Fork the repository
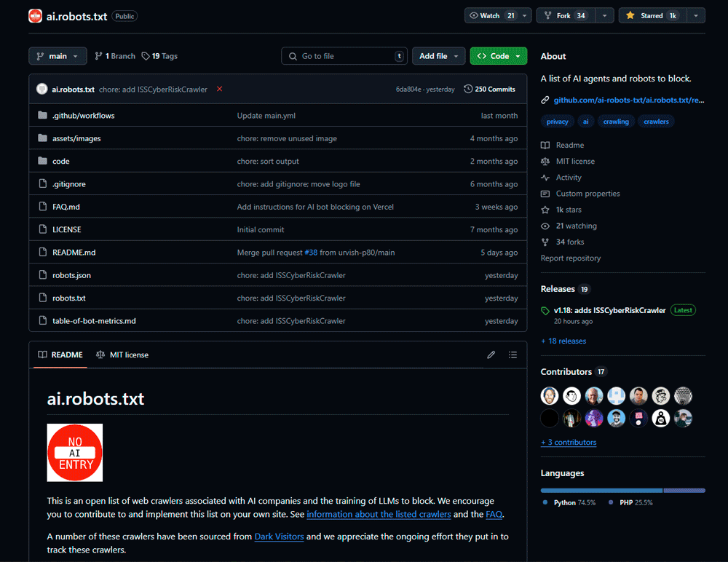 (566, 16)
